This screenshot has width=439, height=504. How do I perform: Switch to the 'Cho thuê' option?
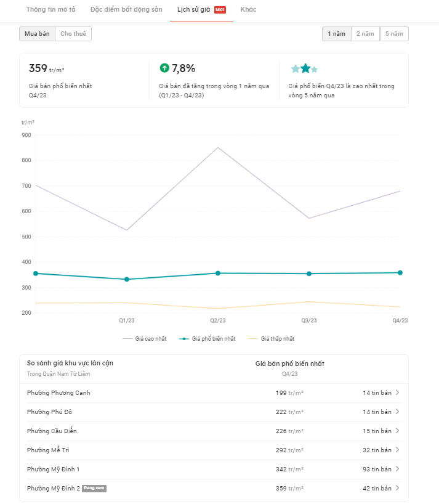pyautogui.click(x=73, y=34)
